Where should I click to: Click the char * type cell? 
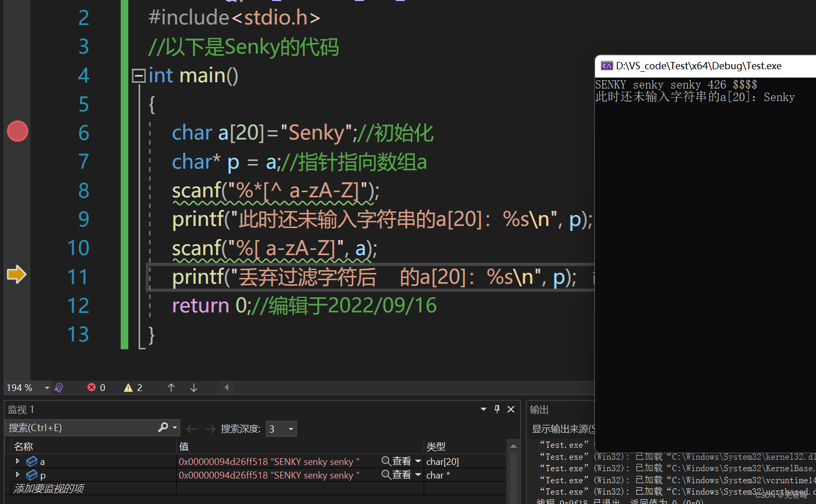438,475
